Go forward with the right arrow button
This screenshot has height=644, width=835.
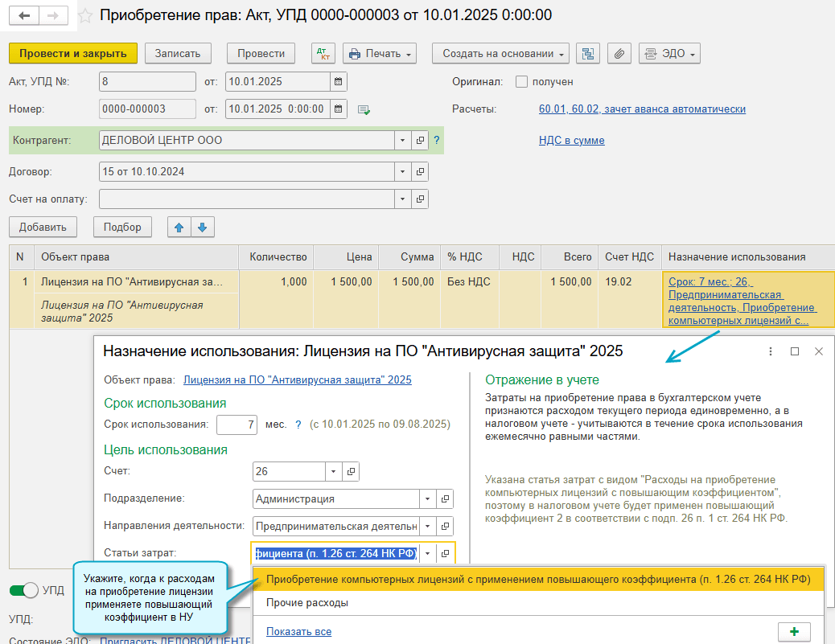coord(53,15)
